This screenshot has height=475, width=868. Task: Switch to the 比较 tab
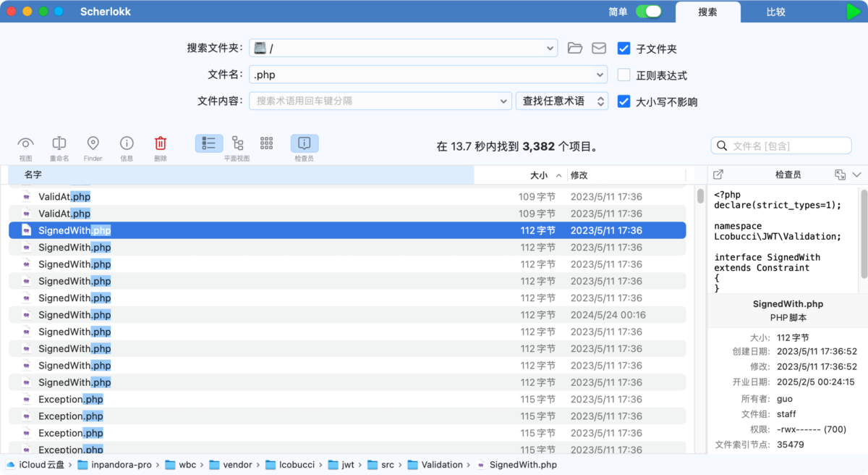[x=776, y=12]
